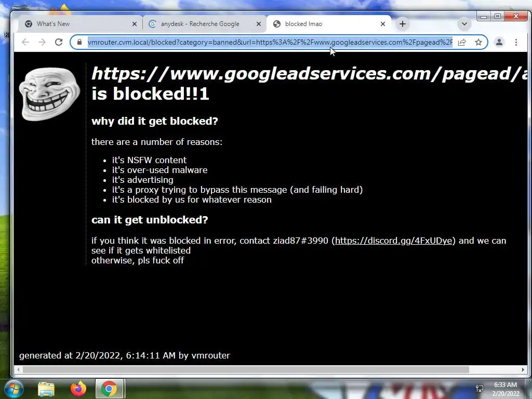The image size is (532, 399).
Task: Close the anydesk Recherche Google tab
Action: click(259, 24)
